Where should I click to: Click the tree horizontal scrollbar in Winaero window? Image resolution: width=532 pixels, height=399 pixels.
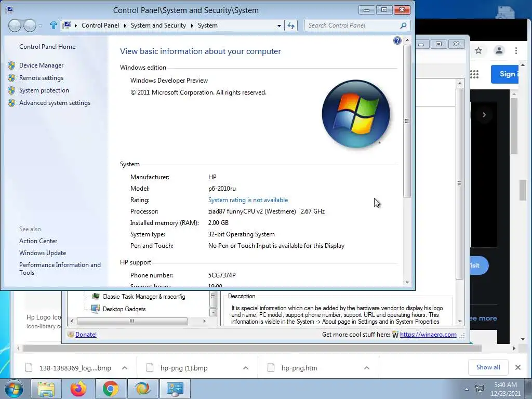pyautogui.click(x=132, y=321)
